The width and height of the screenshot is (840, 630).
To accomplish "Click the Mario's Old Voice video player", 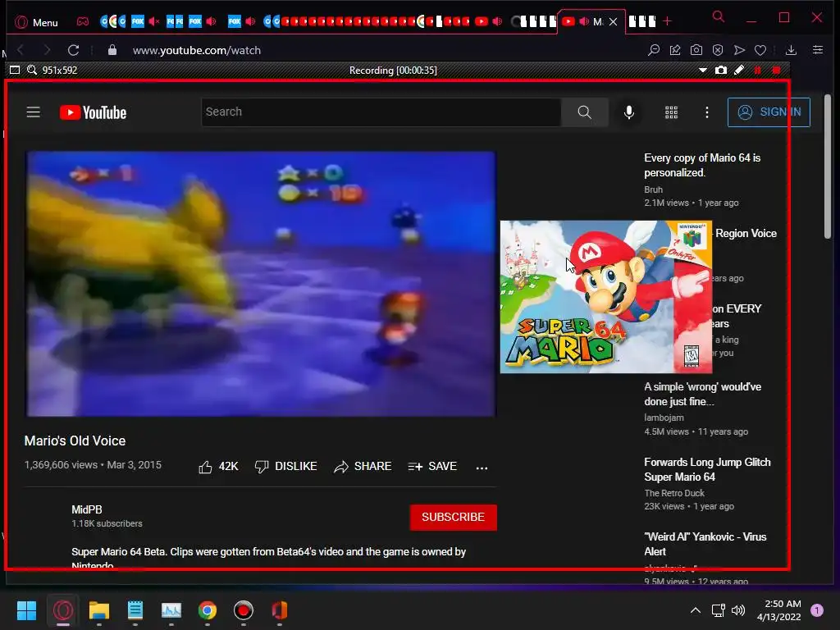I will (261, 284).
